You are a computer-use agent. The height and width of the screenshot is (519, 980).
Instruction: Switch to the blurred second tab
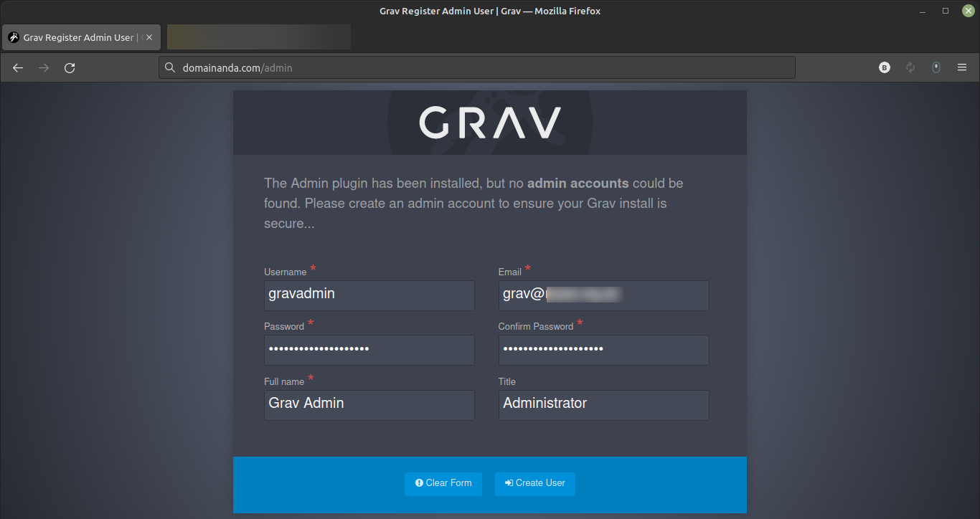258,37
